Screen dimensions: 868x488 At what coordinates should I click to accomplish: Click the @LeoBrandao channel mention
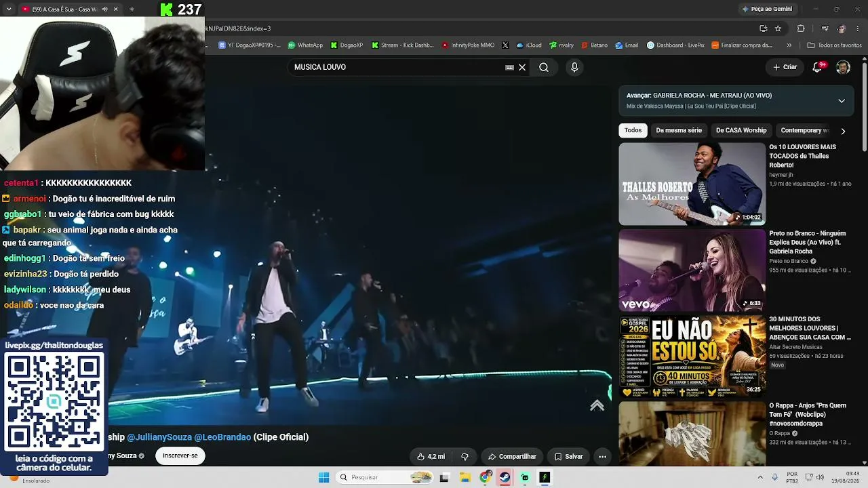(222, 437)
